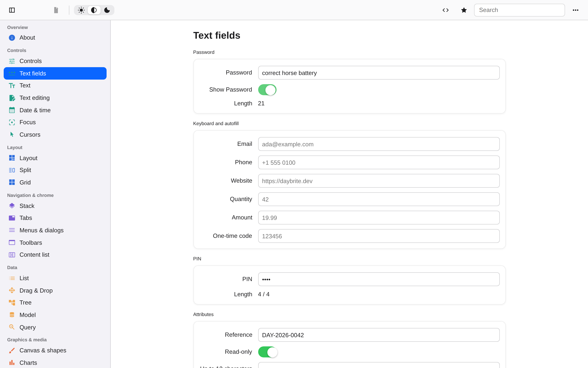Click the document page icon in toolbar
The width and height of the screenshot is (588, 368).
pos(56,10)
